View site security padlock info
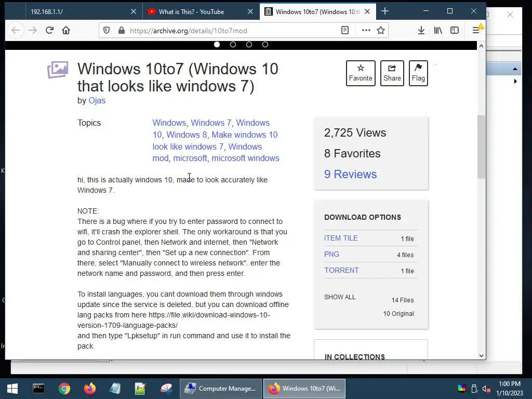This screenshot has height=399, width=532. [x=122, y=31]
